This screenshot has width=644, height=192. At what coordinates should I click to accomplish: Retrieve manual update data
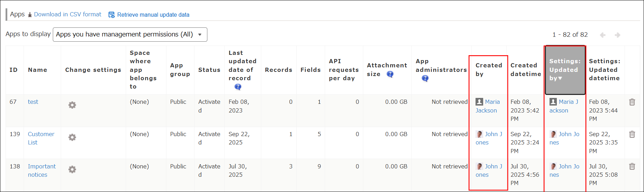point(153,15)
